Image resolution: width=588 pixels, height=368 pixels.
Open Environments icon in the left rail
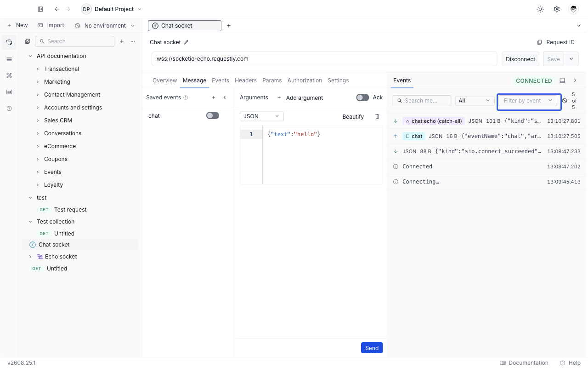point(9,59)
